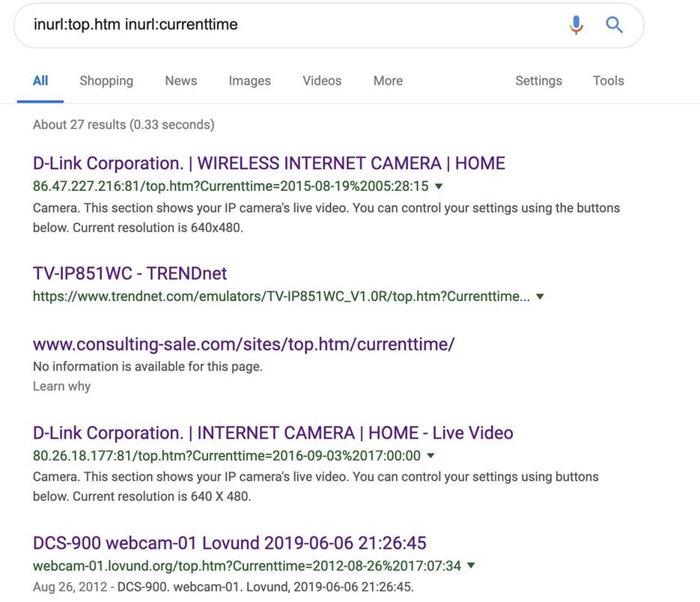This screenshot has height=602, width=700.
Task: Open search Settings menu
Action: pos(538,81)
